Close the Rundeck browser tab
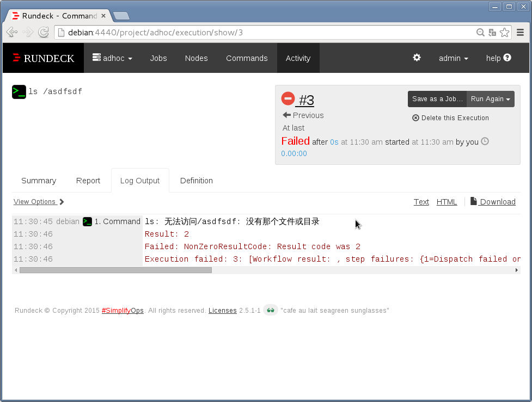532x402 pixels. (103, 16)
